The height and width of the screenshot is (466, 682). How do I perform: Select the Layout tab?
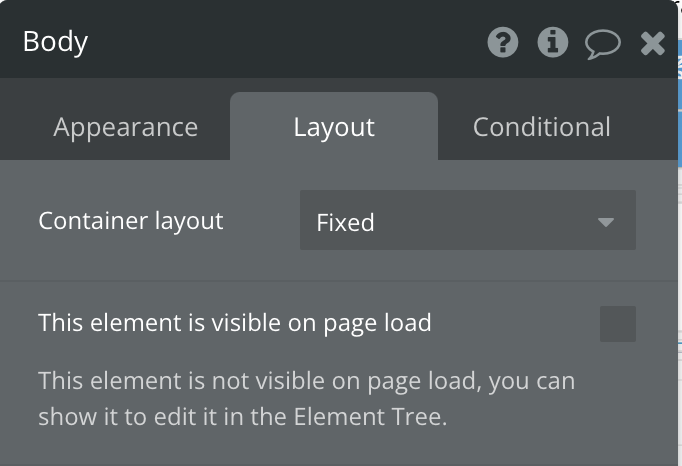334,127
